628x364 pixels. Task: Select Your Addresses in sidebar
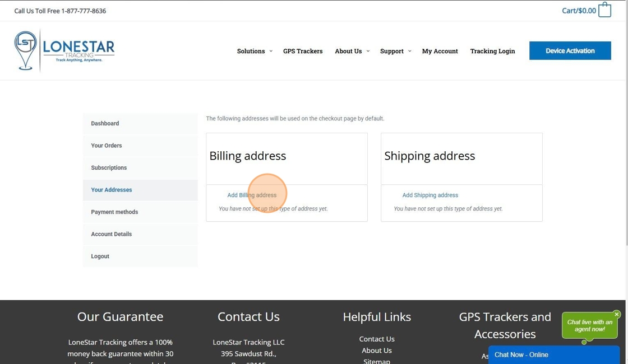click(x=140, y=190)
